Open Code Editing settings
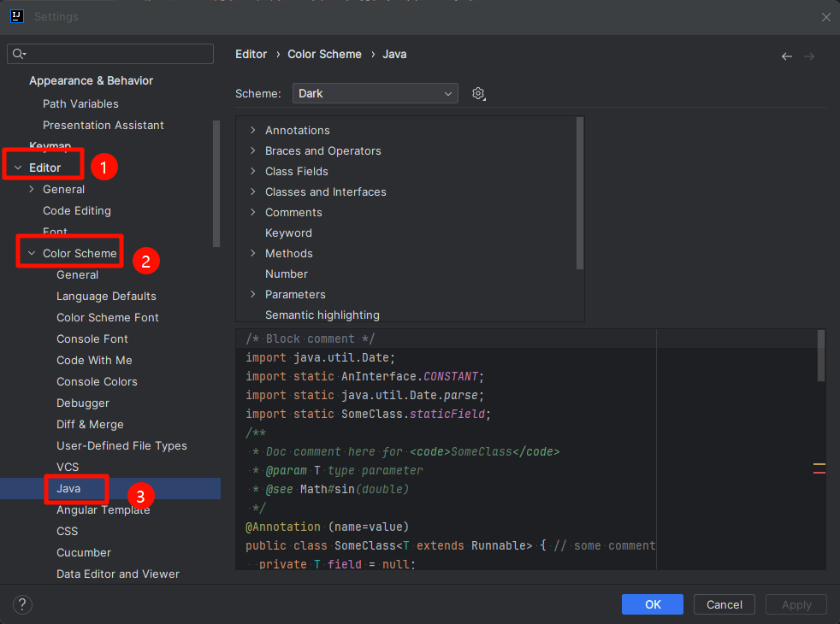 click(77, 211)
